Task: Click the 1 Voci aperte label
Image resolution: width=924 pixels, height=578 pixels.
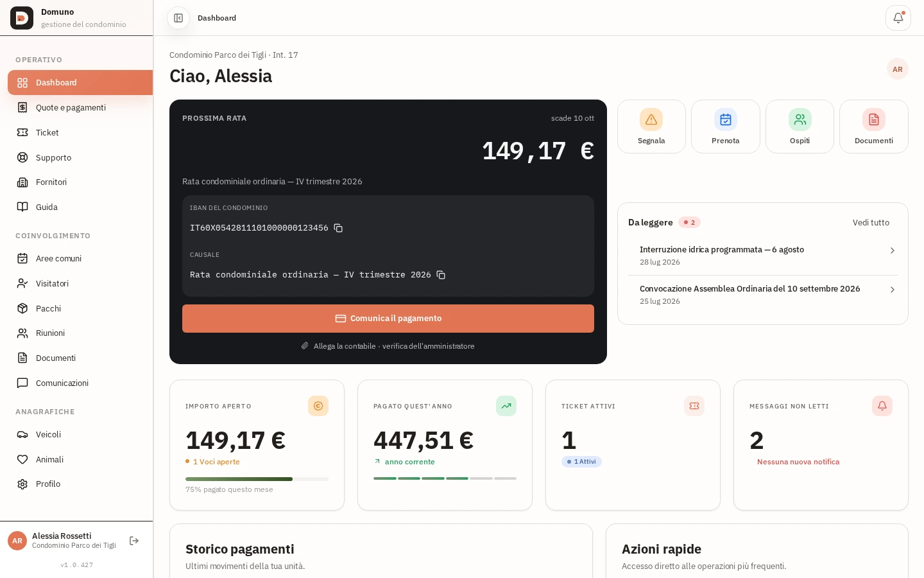Action: click(x=216, y=462)
